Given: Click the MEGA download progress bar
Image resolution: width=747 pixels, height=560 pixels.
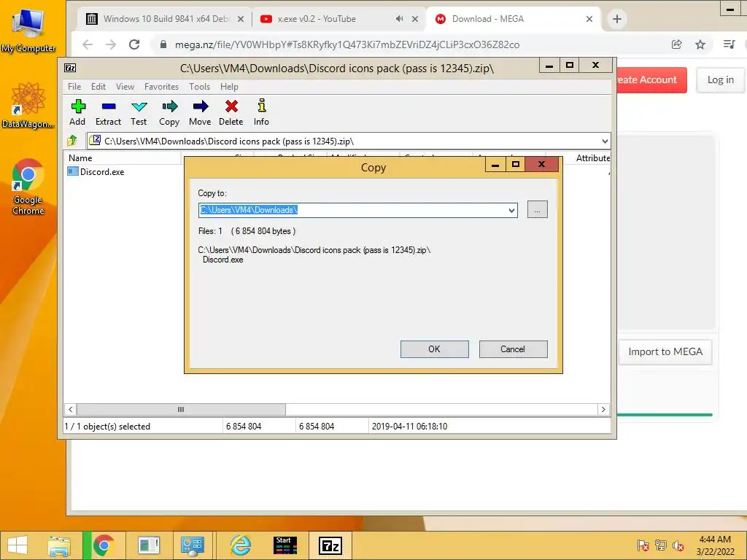Looking at the screenshot, I should click(x=665, y=415).
